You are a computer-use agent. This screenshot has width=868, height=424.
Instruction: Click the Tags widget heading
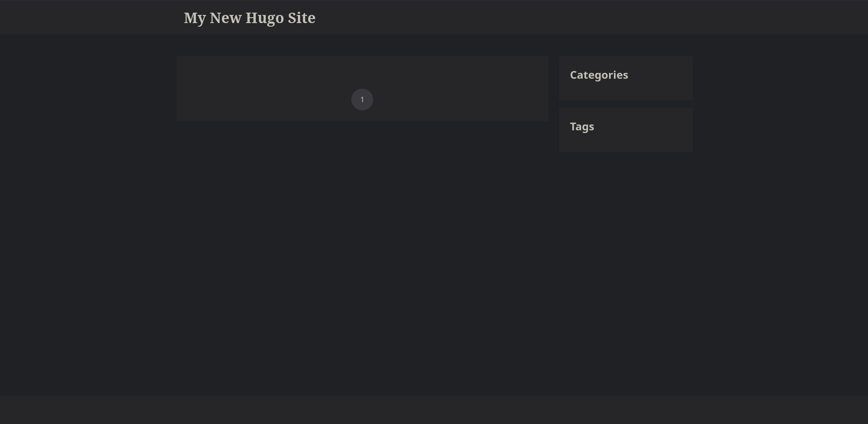pos(582,127)
